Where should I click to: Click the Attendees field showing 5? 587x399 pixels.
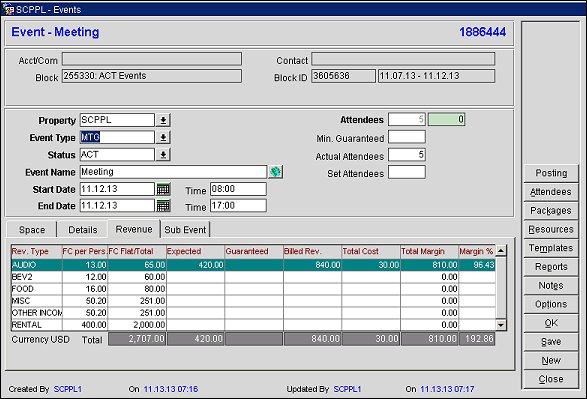tap(407, 119)
